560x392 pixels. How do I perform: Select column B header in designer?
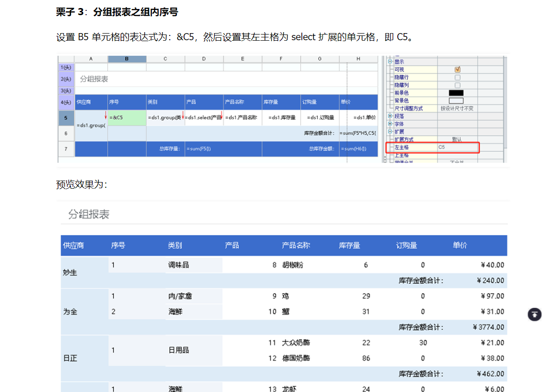127,59
